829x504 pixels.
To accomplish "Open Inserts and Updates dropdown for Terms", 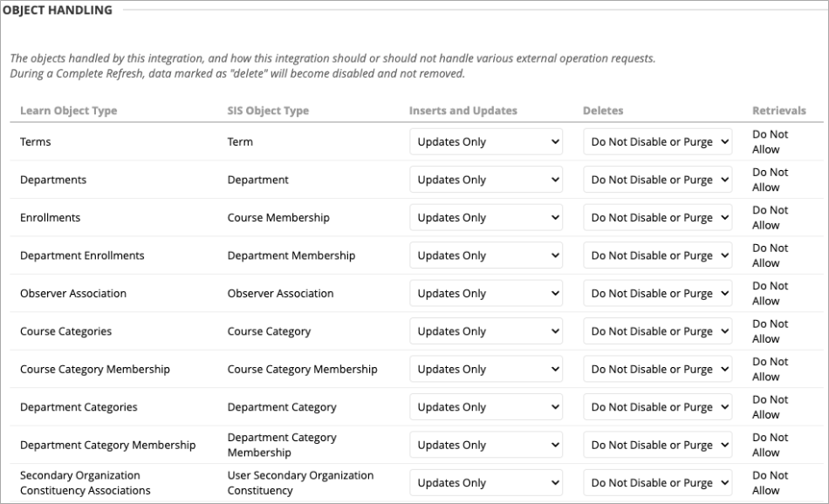I will coord(486,142).
